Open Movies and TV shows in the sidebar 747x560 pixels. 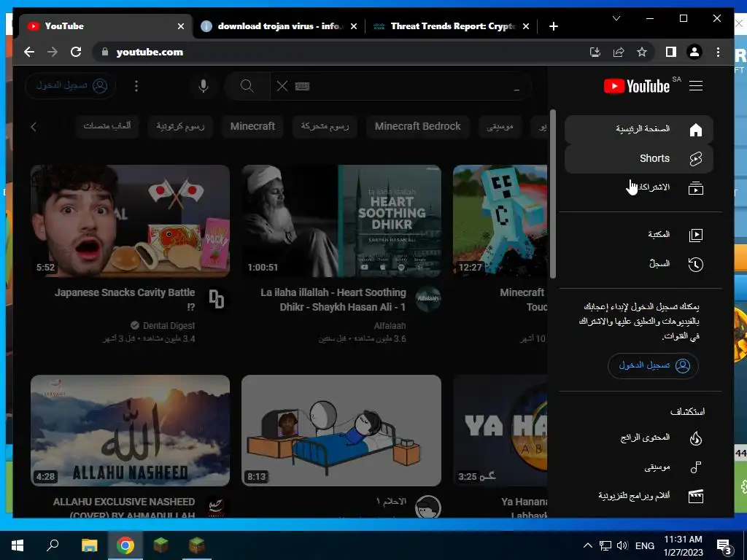click(638, 496)
